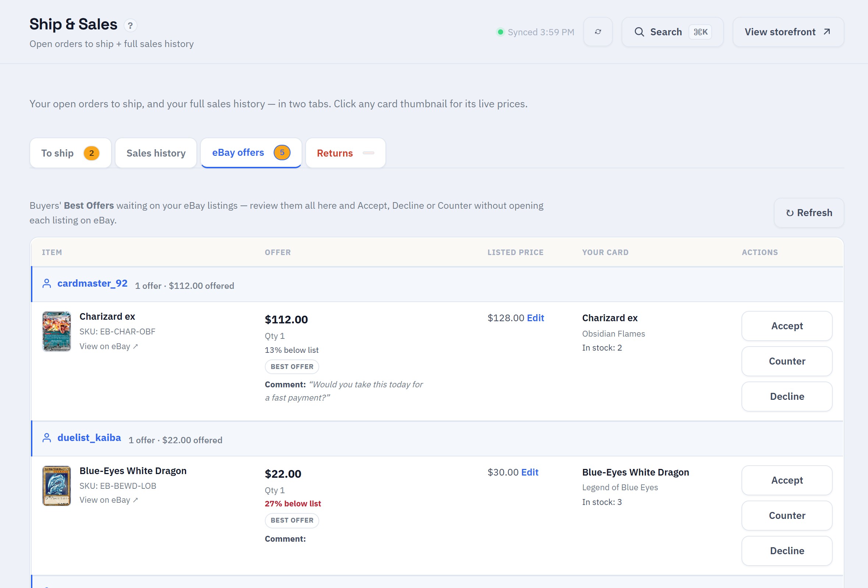Image resolution: width=868 pixels, height=588 pixels.
Task: Click the LISTED PRICE column header
Action: coord(515,252)
